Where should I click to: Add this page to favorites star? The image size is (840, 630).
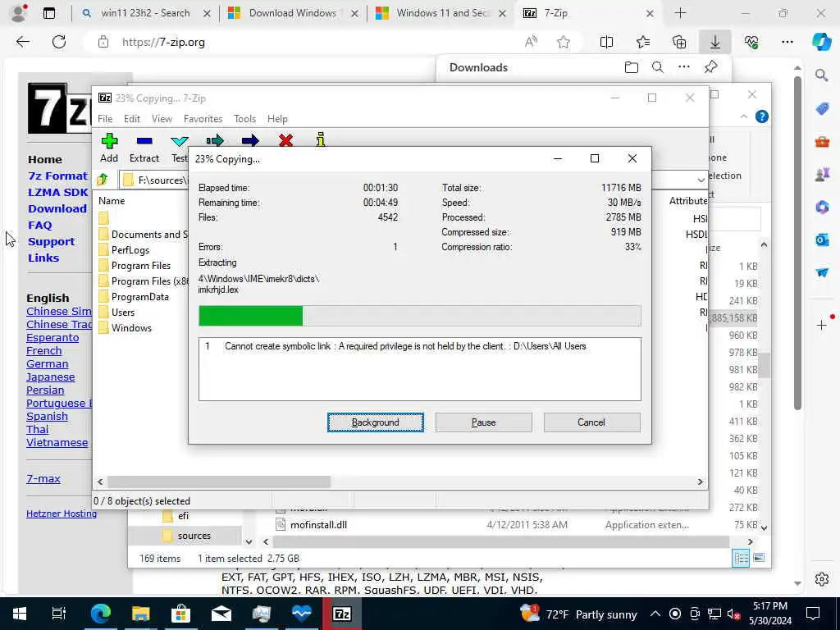563,42
